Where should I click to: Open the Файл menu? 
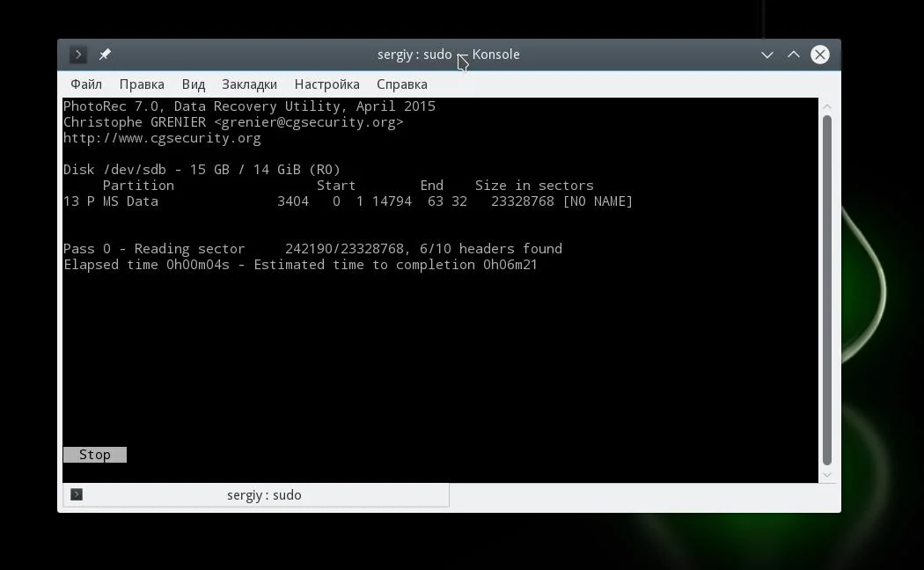(86, 84)
